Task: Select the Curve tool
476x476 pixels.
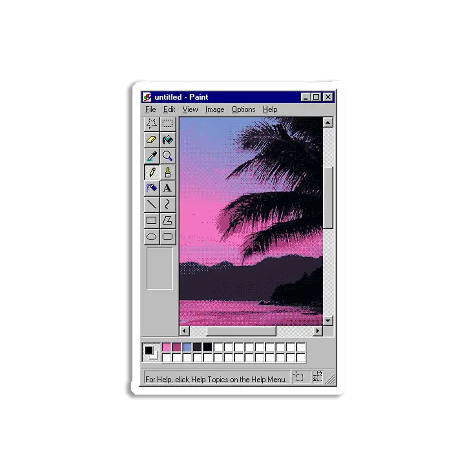Action: click(168, 205)
